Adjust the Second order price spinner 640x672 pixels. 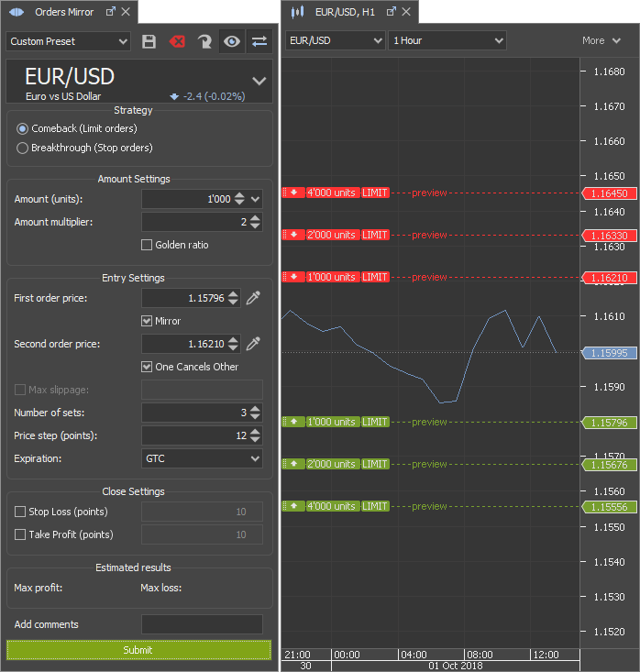coord(233,344)
